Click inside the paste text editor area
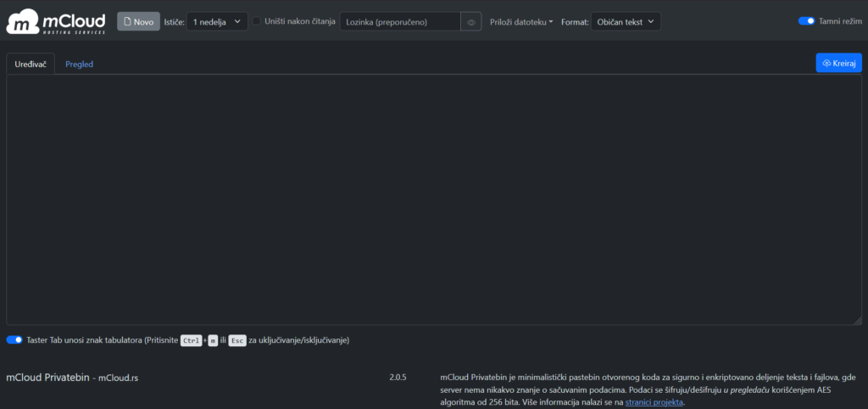 pyautogui.click(x=433, y=199)
